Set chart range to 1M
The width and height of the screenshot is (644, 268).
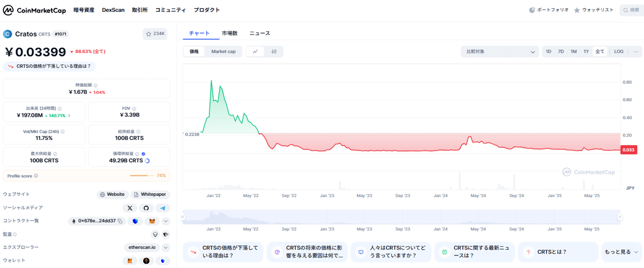(x=574, y=51)
